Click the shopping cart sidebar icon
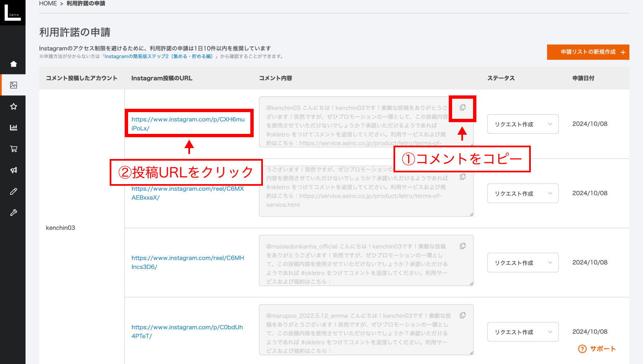Screen dimensions: 643x364 (13, 149)
